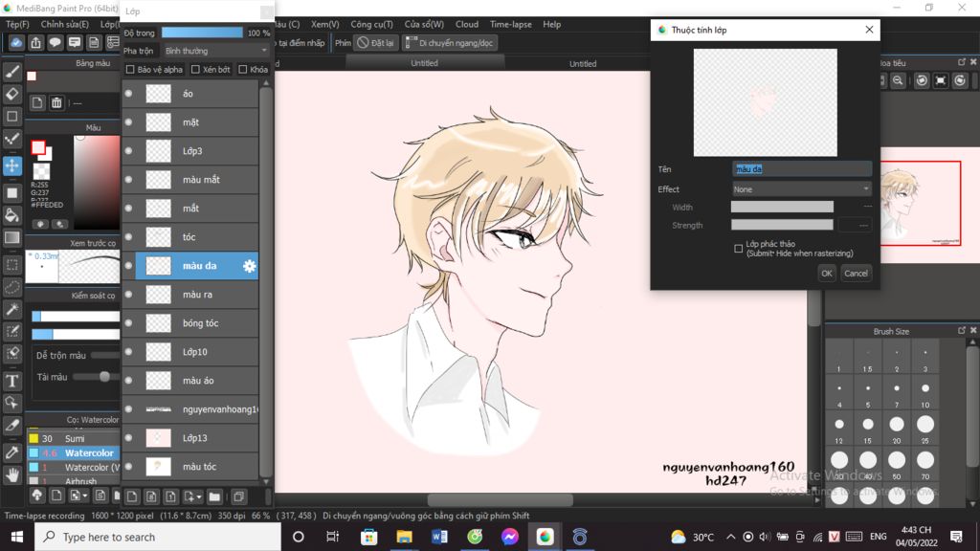This screenshot has width=980, height=551.
Task: Delete palette color with trash icon
Action: (x=56, y=102)
